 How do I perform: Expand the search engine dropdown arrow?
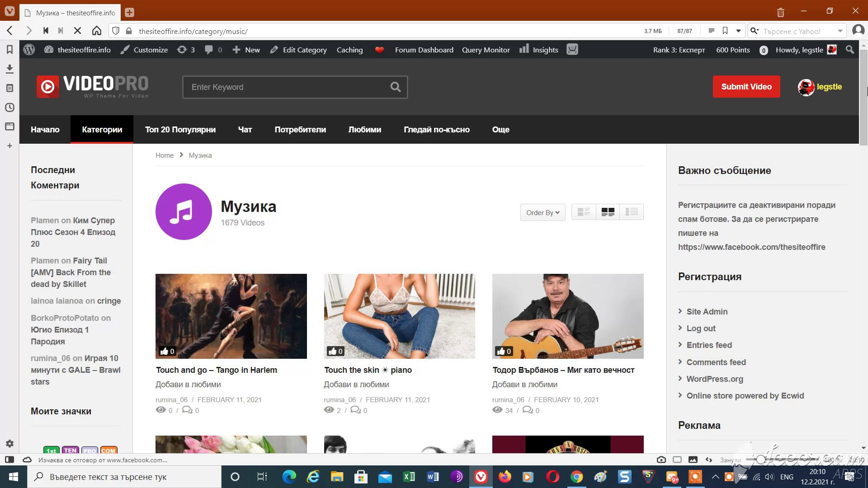[840, 31]
